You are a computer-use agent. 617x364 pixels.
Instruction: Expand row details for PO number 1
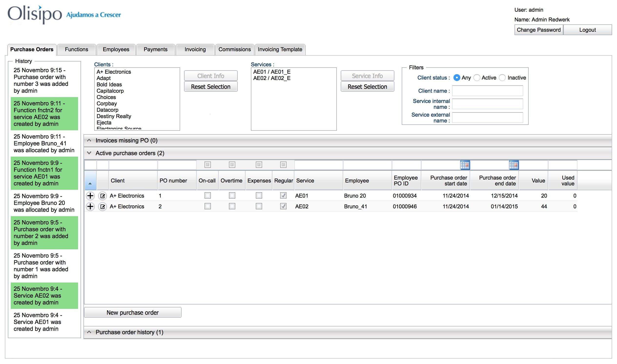(x=90, y=196)
